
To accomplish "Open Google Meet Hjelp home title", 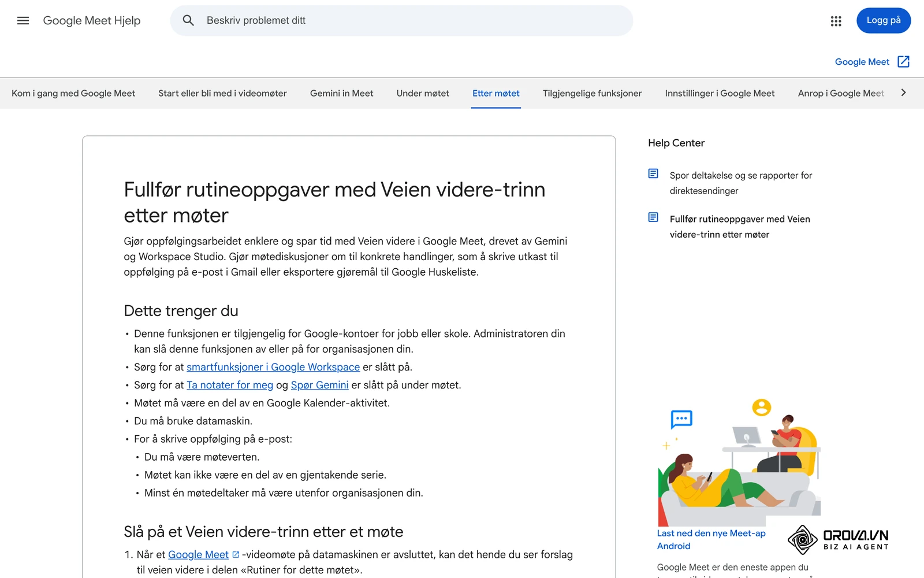I will (x=92, y=21).
